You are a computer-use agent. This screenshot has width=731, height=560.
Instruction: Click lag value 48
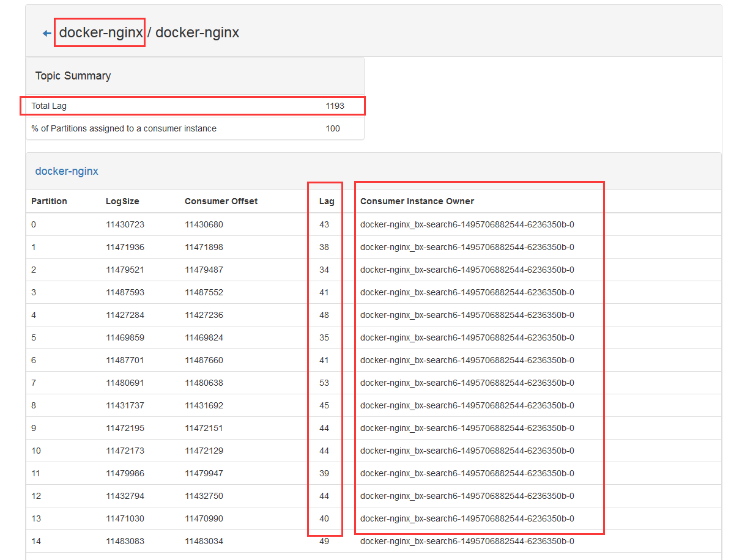click(324, 315)
